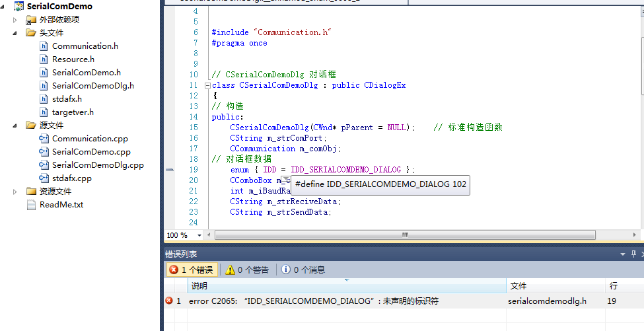Open SerialComDemo.h header file
The image size is (644, 331).
tap(87, 72)
